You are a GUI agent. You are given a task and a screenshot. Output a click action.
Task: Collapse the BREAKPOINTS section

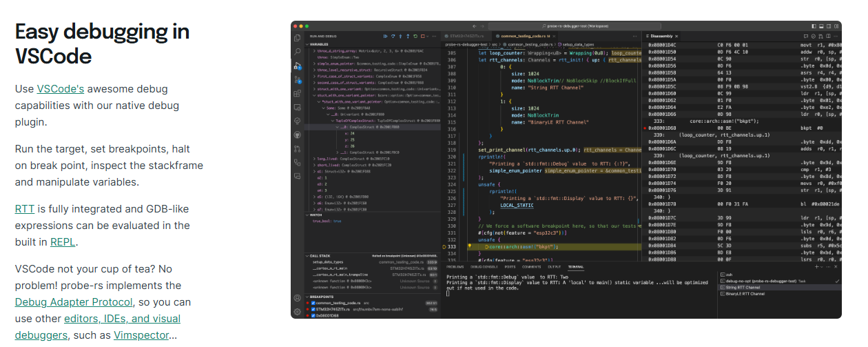click(307, 297)
